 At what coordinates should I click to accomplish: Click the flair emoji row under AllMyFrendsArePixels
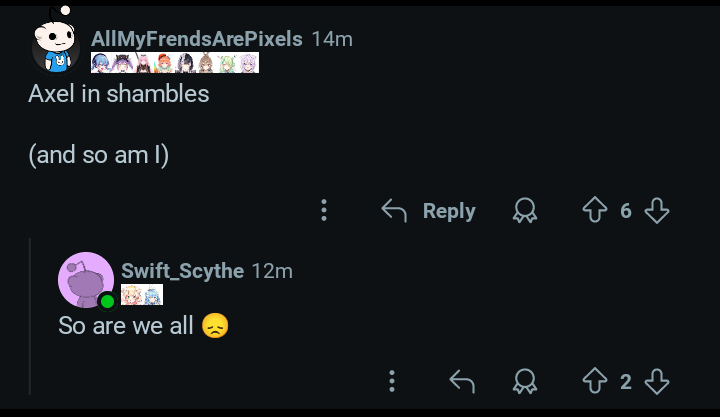coord(175,63)
